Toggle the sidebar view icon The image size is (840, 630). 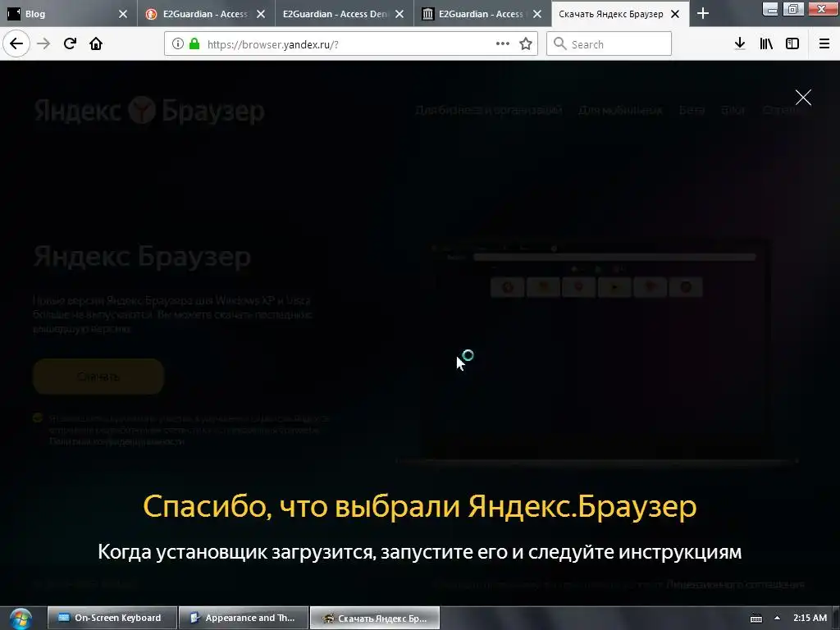coord(792,44)
